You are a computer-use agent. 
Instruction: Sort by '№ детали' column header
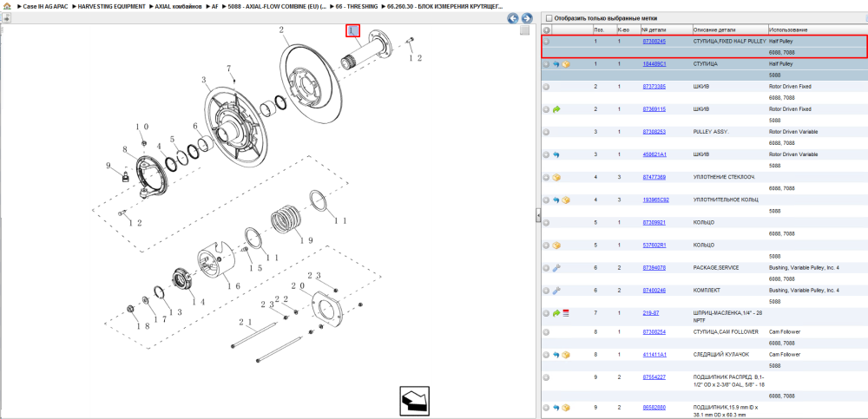[x=666, y=29]
